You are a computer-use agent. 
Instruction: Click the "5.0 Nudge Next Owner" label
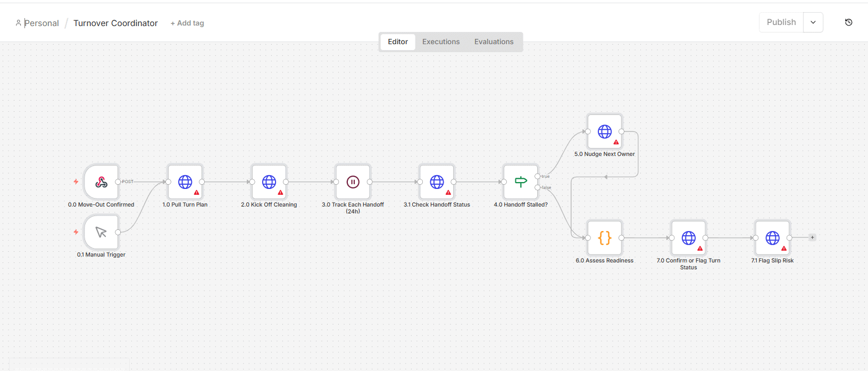click(605, 154)
